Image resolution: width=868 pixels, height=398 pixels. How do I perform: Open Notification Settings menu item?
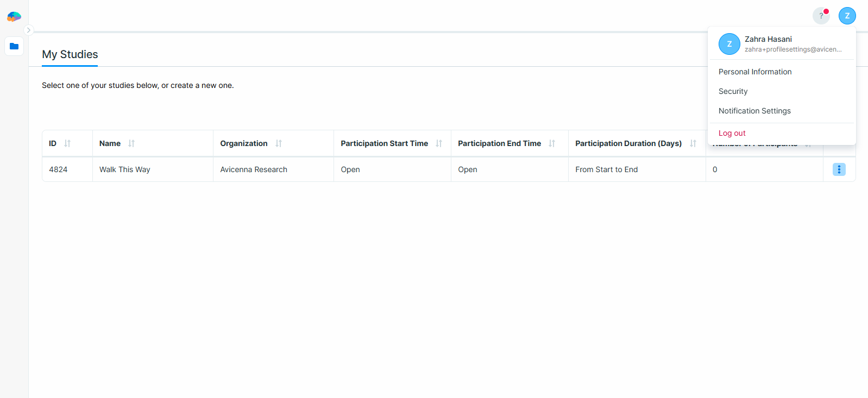(x=754, y=111)
